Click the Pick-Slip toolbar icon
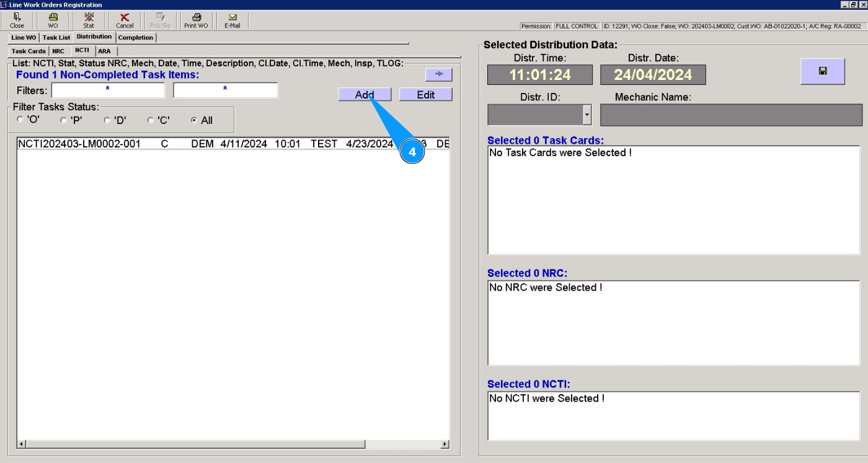The width and height of the screenshot is (868, 463). click(161, 20)
